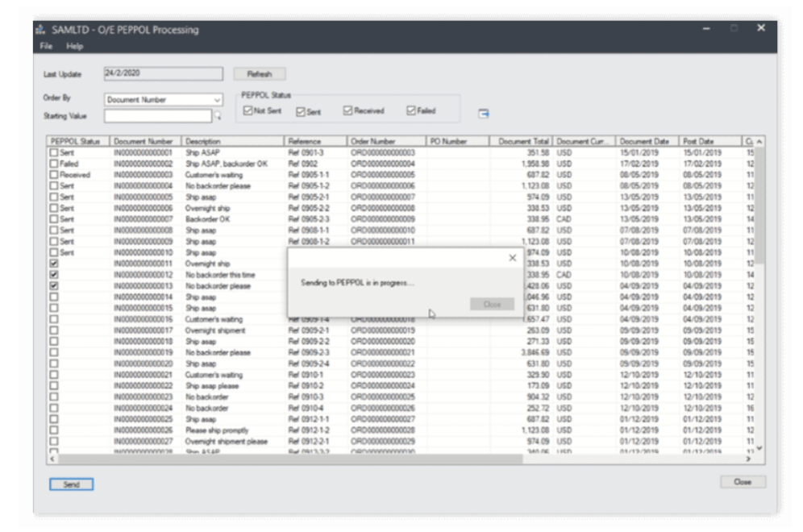Dismiss the progress dialog with its X icon

coord(512,258)
